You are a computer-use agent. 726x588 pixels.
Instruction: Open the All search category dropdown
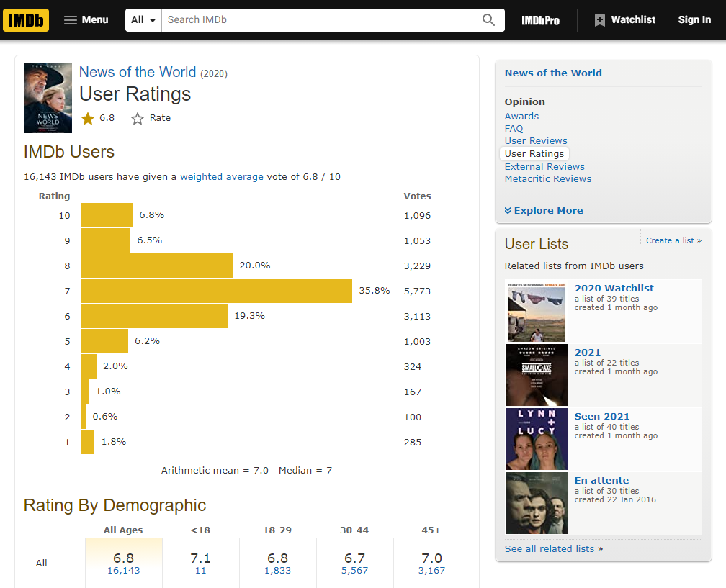click(143, 20)
